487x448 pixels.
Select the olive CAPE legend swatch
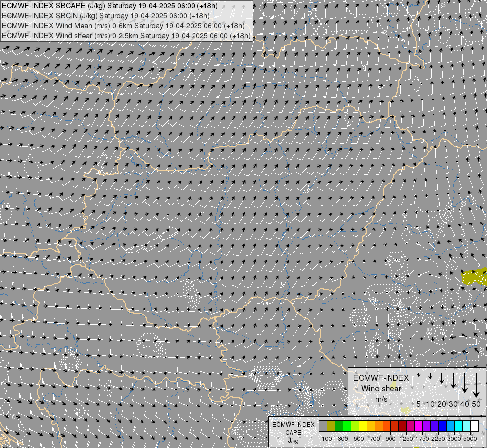pyautogui.click(x=331, y=426)
